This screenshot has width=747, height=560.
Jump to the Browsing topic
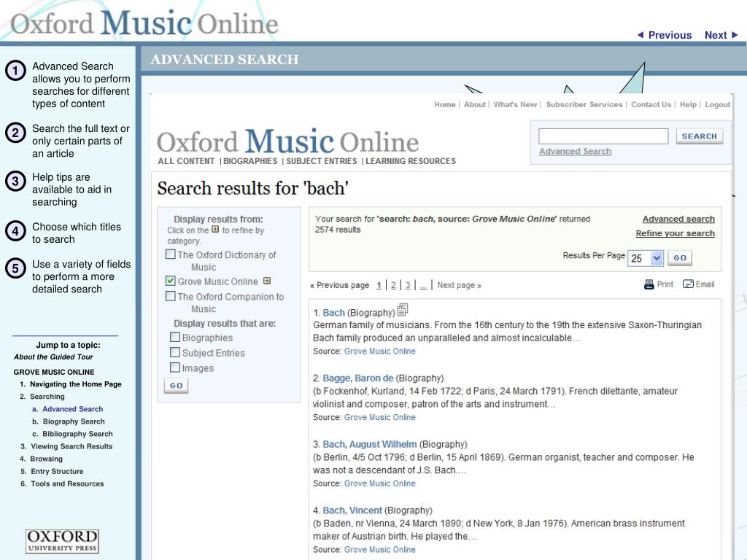point(46,459)
